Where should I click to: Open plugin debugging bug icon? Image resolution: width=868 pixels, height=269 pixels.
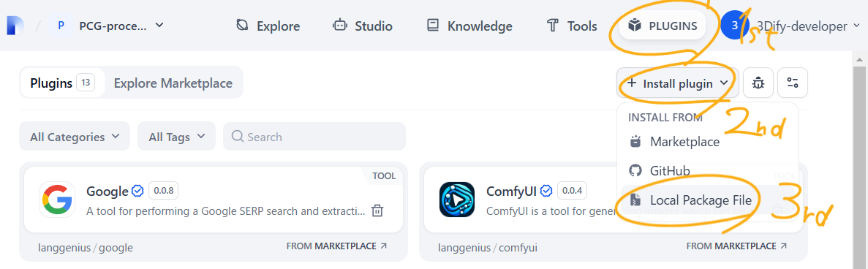click(x=758, y=83)
